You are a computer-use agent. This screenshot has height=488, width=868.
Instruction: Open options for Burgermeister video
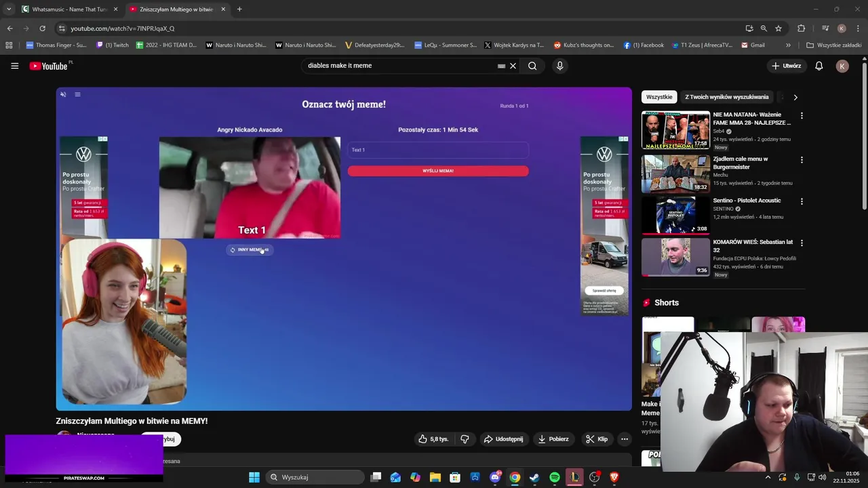802,160
